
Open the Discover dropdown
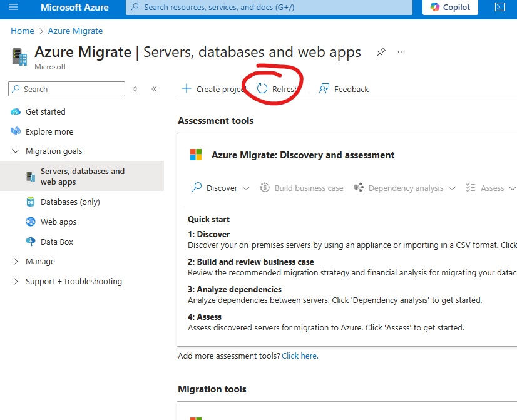[x=221, y=188]
